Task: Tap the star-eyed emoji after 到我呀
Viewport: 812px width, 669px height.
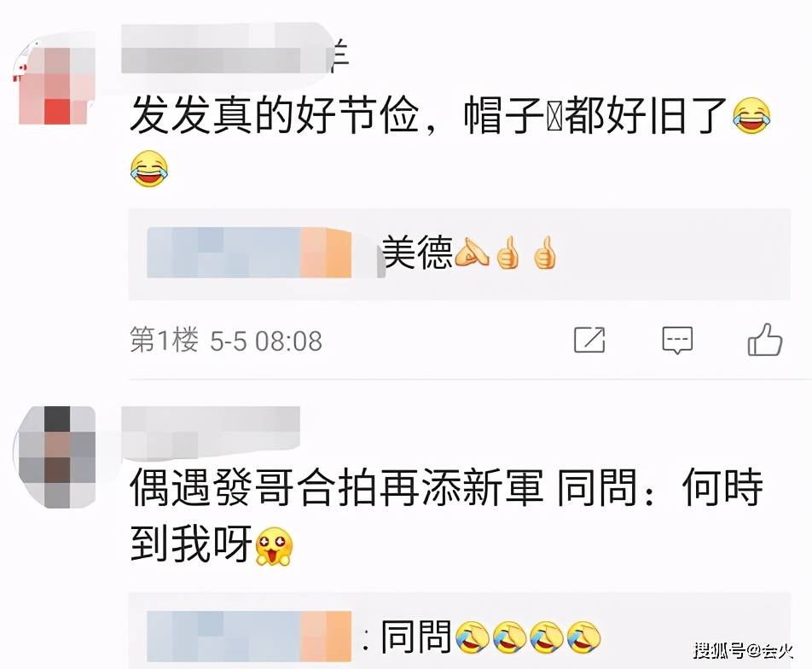Action: [x=274, y=546]
